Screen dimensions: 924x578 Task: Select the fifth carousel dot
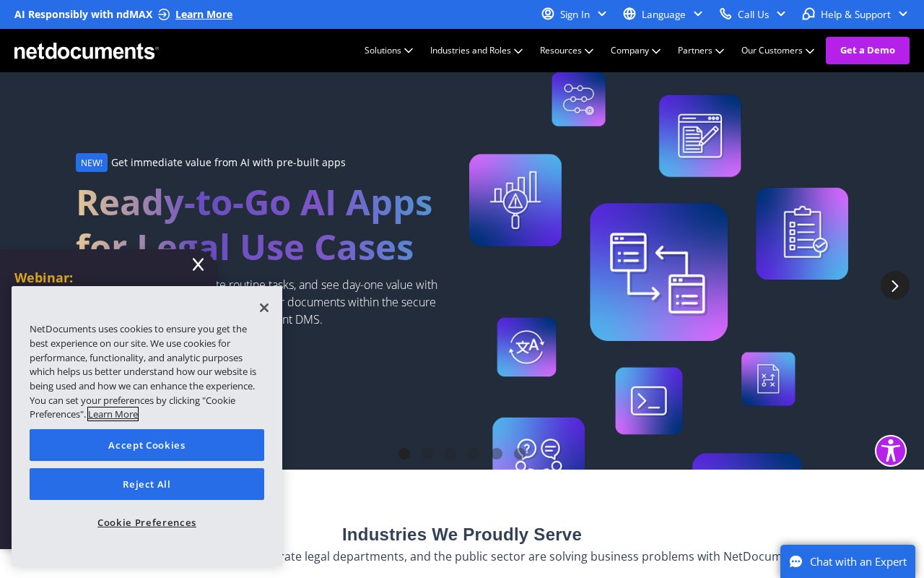tap(497, 454)
